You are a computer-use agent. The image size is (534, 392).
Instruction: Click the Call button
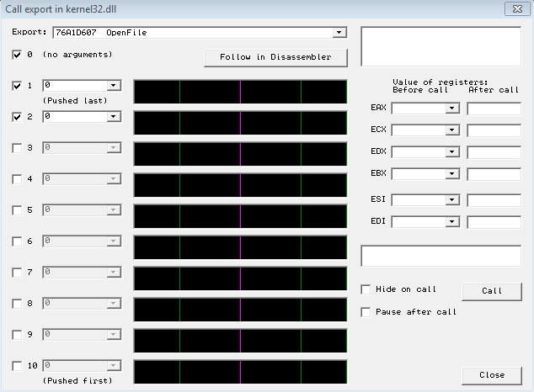click(x=491, y=291)
